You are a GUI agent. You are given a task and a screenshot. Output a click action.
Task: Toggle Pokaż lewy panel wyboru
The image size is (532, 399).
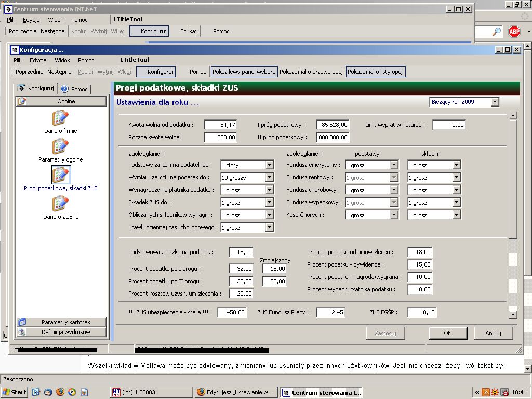click(x=244, y=72)
